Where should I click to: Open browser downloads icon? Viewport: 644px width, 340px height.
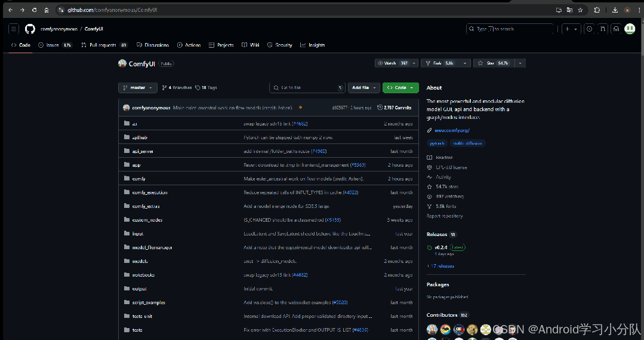point(615,10)
